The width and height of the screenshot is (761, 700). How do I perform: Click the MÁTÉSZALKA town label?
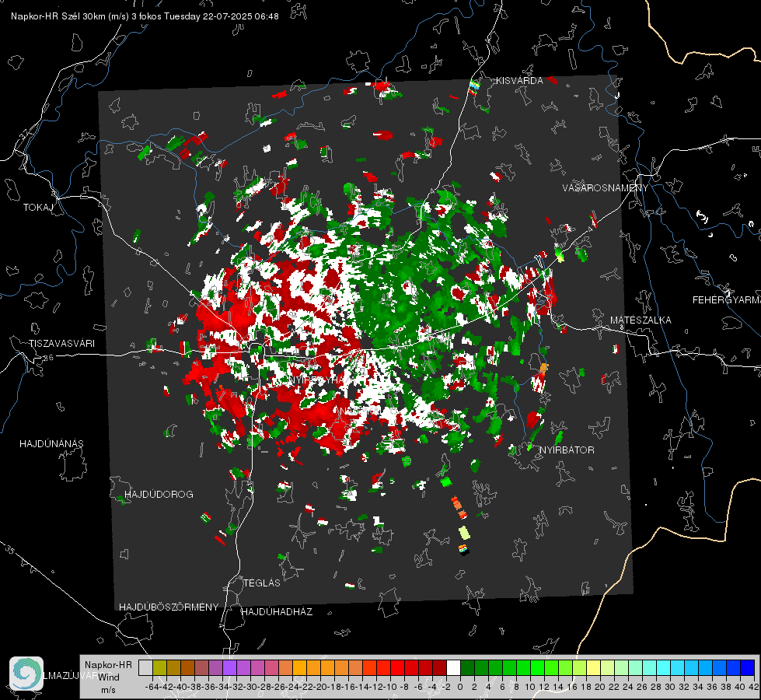[x=641, y=320]
